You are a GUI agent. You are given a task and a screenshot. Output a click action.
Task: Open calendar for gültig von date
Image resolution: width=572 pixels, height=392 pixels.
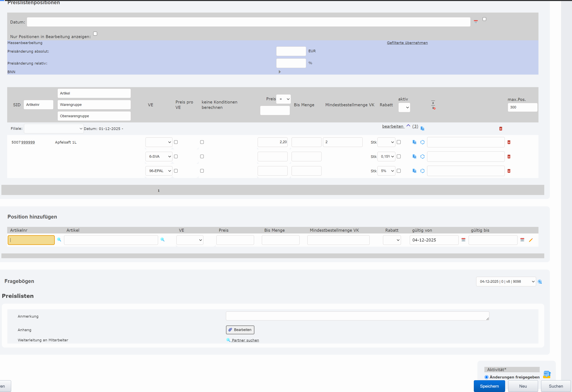click(x=463, y=240)
